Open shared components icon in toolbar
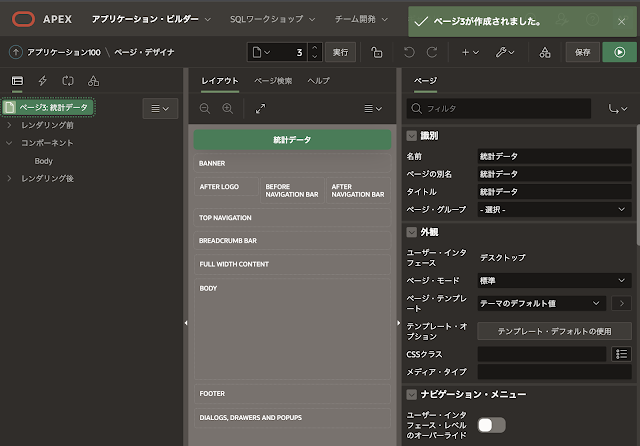 pos(545,52)
